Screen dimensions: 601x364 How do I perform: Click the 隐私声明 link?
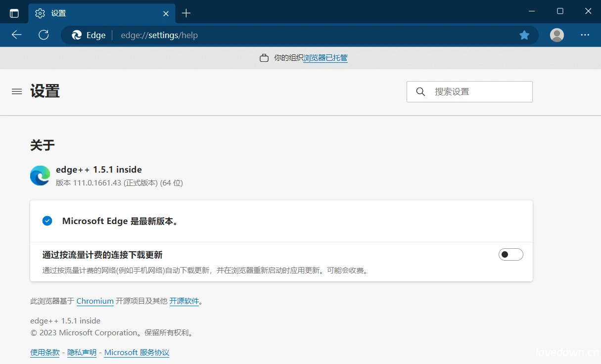coord(81,352)
